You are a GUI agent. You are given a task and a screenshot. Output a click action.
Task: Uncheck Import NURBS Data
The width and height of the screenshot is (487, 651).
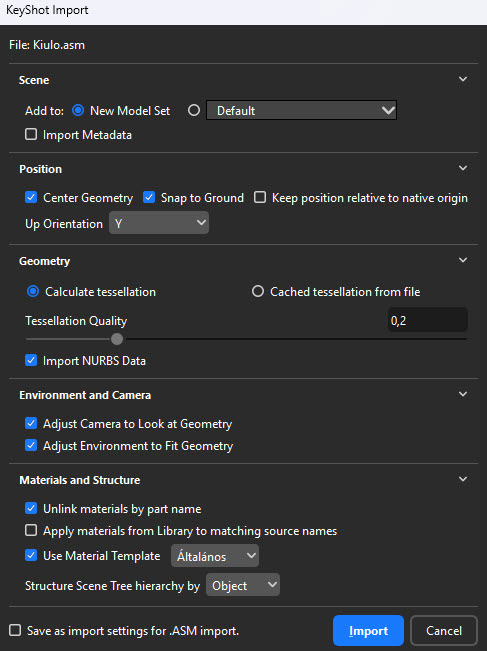[31, 360]
